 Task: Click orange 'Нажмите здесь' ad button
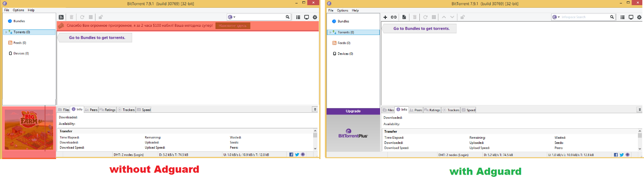[232, 26]
